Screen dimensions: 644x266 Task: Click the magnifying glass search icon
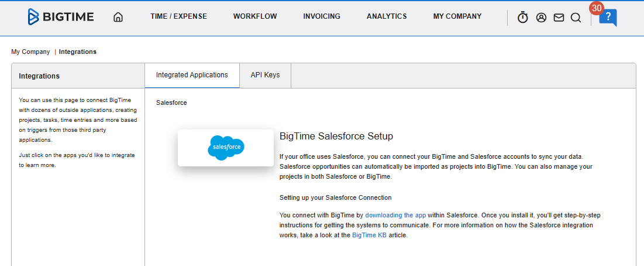576,18
